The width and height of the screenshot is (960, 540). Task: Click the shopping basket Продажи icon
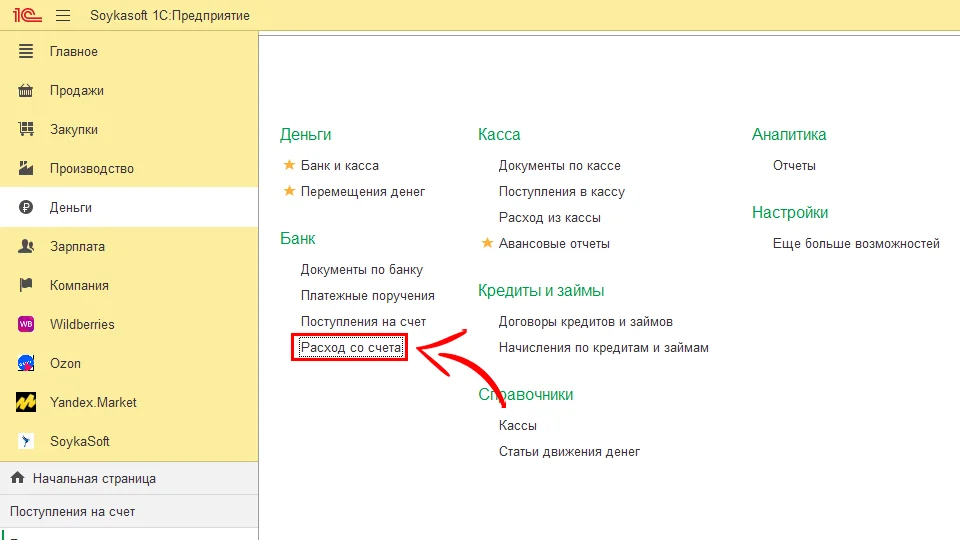click(x=27, y=90)
